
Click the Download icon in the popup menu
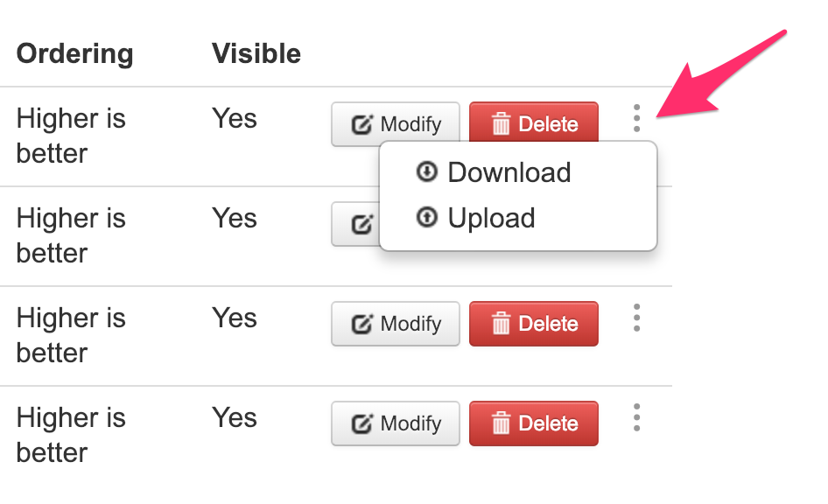coord(427,171)
